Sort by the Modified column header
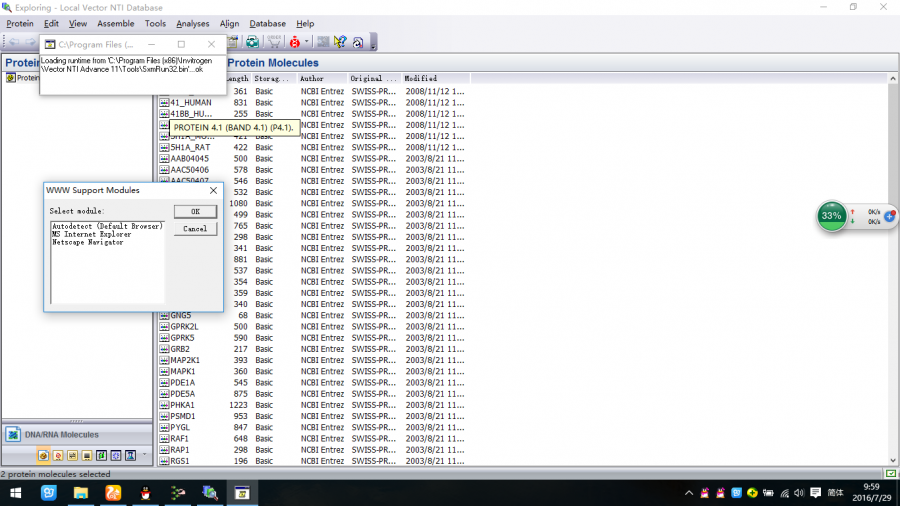Screen dimensions: 900x506 coord(436,79)
